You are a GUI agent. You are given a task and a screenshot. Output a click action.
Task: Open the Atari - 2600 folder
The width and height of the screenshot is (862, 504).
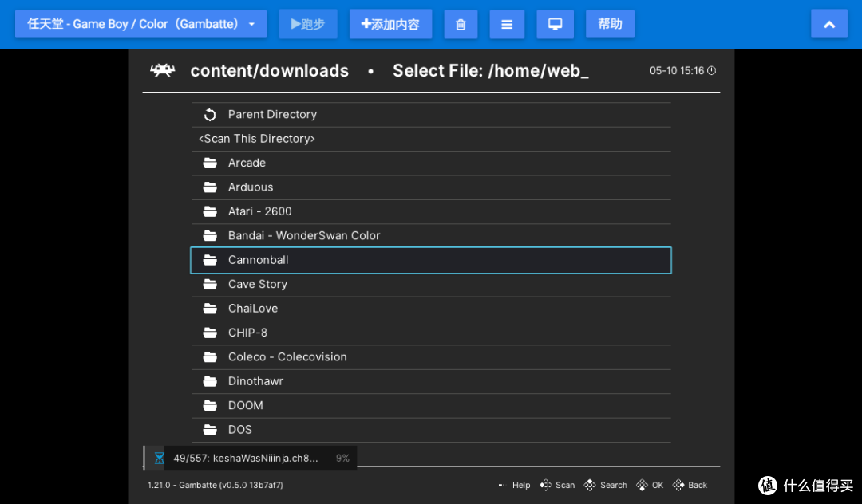pos(431,211)
